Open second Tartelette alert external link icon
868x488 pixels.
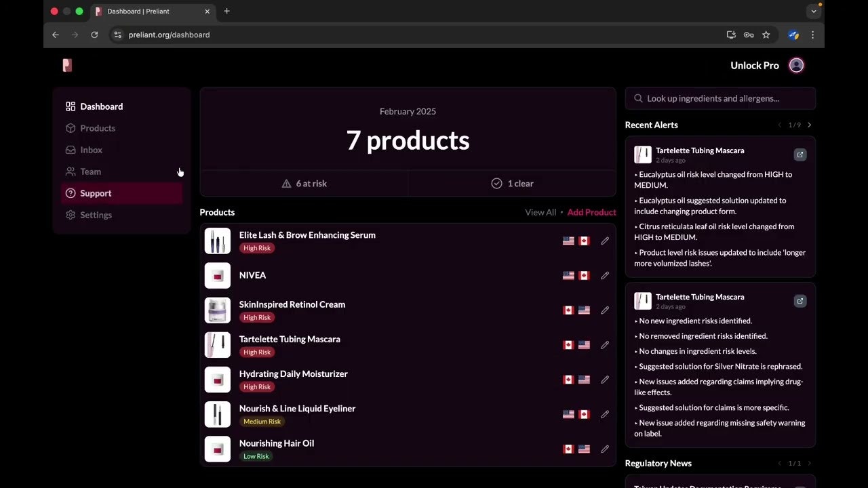[800, 301]
